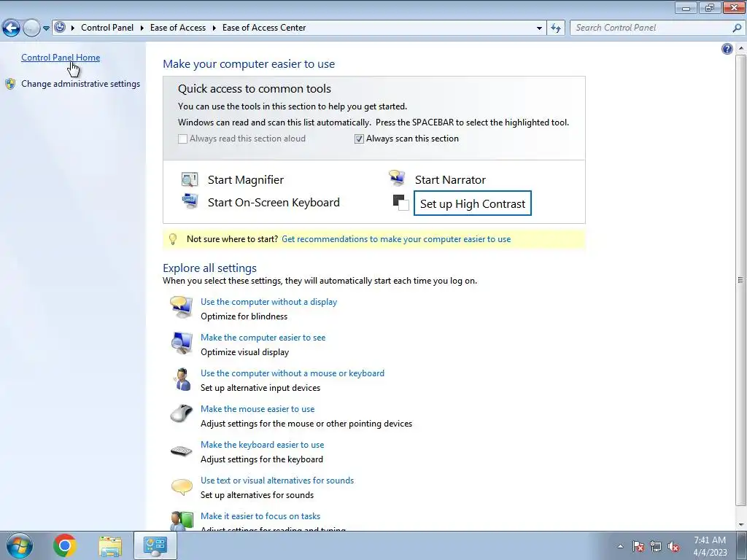Open Make the keyboard easier to use
This screenshot has width=747, height=560.
point(262,445)
